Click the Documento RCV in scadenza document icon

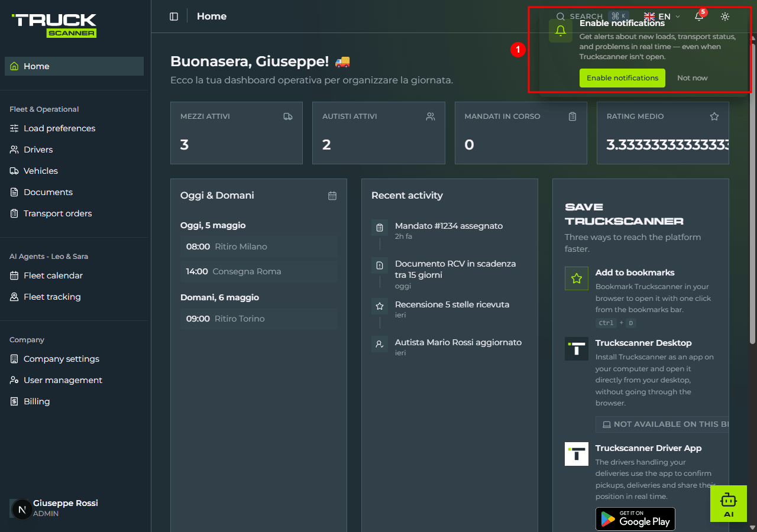(380, 265)
